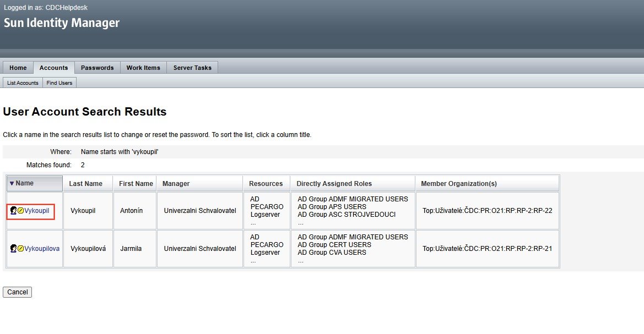
Task: Open the Home tab
Action: coord(18,68)
